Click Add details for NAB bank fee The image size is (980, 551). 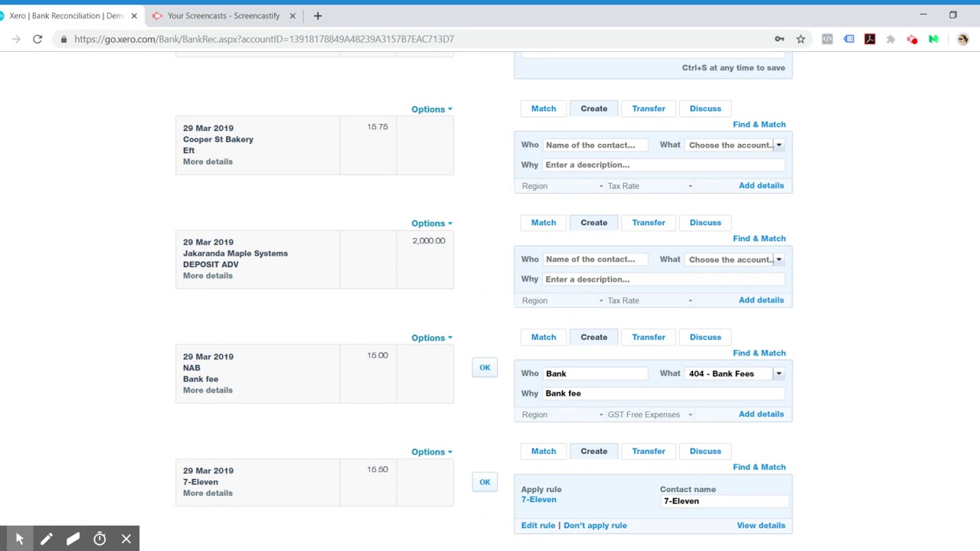tap(761, 414)
